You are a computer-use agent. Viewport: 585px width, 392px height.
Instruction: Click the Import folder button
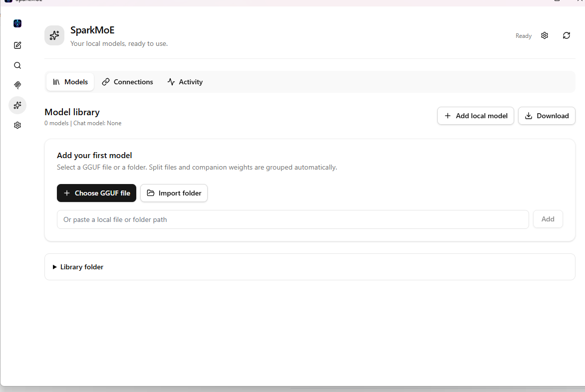pyautogui.click(x=174, y=193)
